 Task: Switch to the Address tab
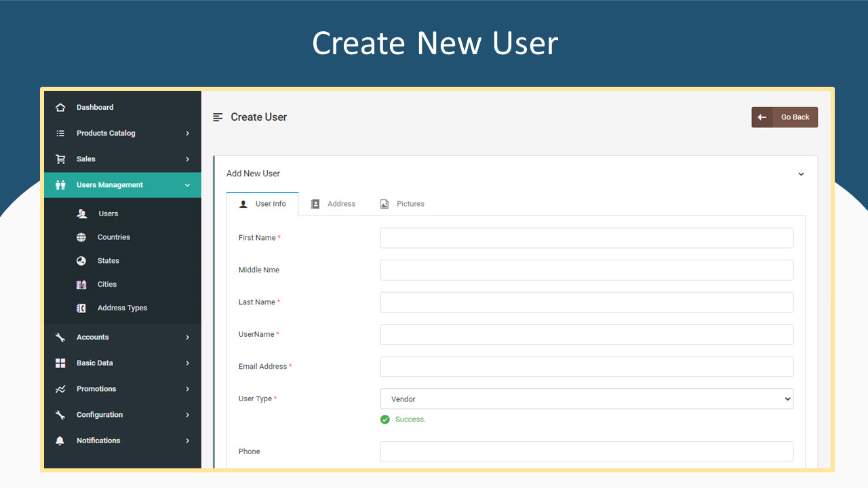coord(333,204)
